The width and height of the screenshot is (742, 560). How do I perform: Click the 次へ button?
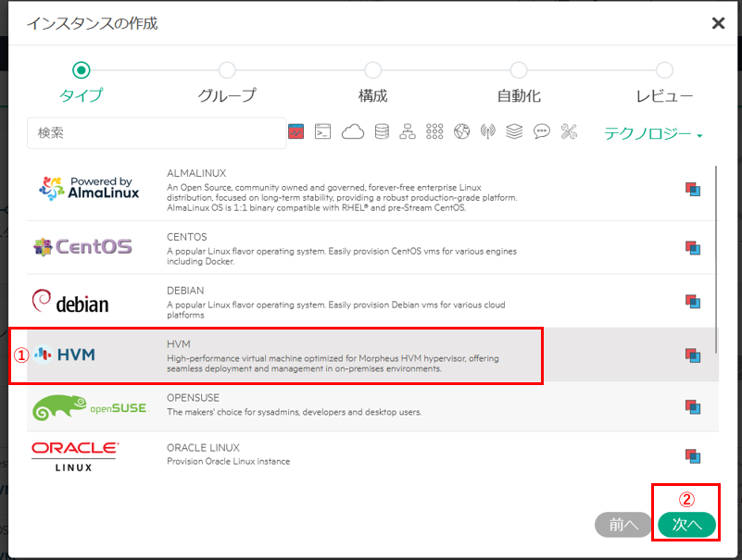tap(686, 525)
